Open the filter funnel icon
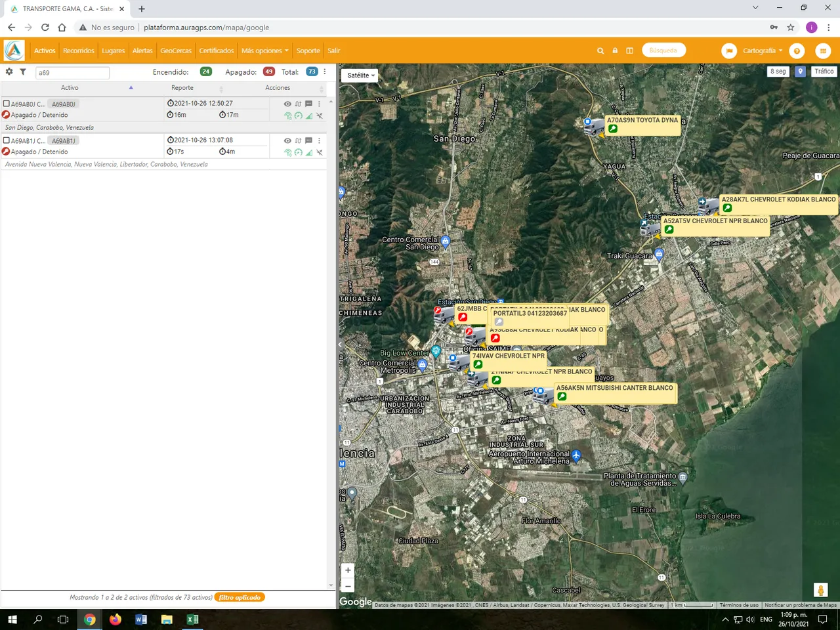840x630 pixels. tap(23, 72)
